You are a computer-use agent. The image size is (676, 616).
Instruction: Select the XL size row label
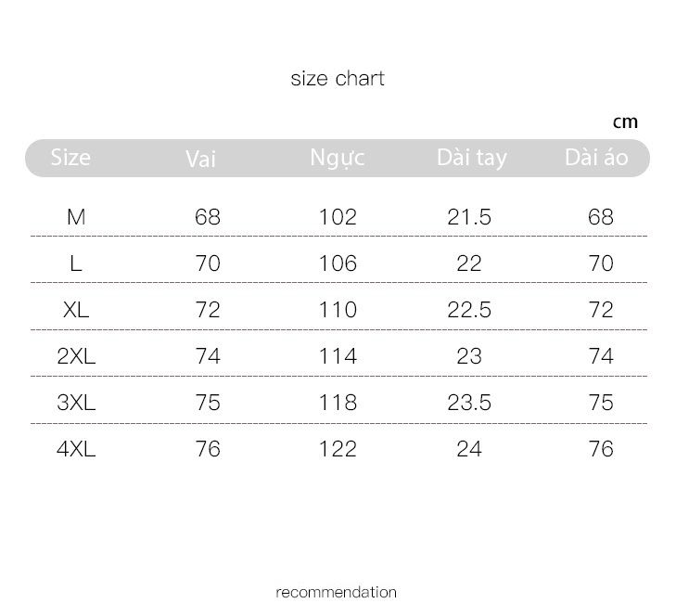76,310
